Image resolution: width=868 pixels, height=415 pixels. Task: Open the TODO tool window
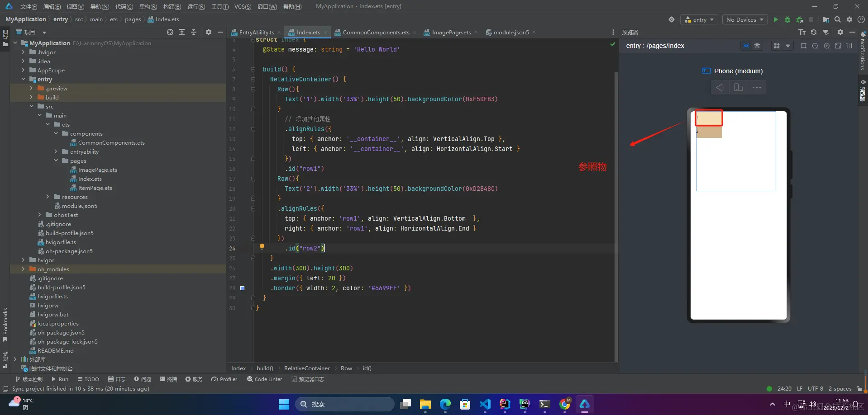pos(88,379)
